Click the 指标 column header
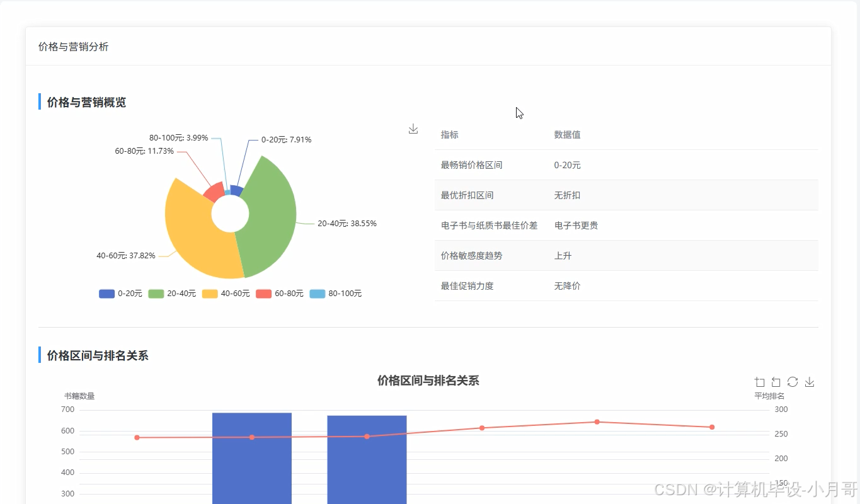Screen dimensions: 860x504 [x=449, y=134]
